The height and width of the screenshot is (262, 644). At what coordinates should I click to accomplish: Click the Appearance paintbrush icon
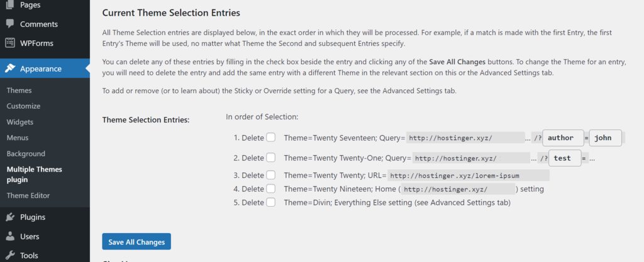pos(10,68)
